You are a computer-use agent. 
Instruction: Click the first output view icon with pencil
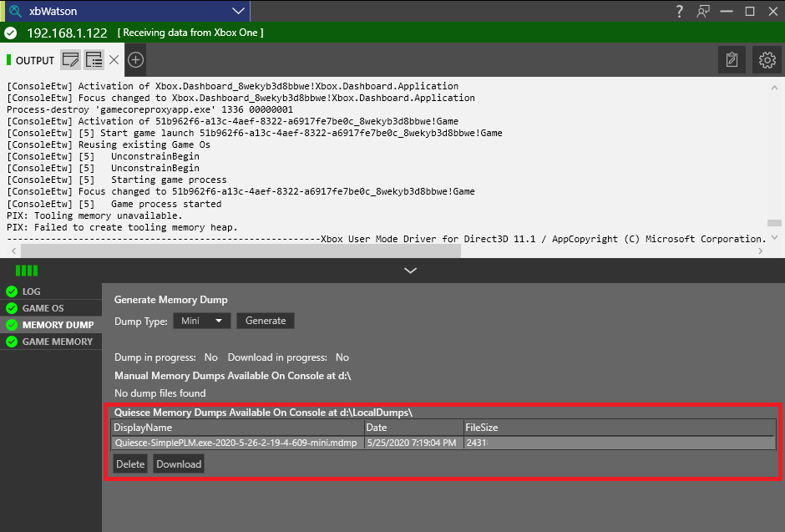(71, 60)
